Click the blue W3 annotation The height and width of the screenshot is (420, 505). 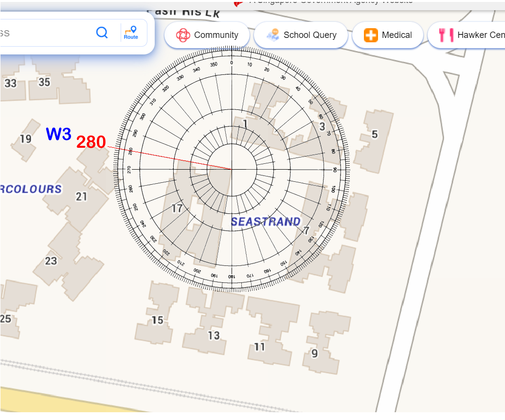(x=58, y=134)
